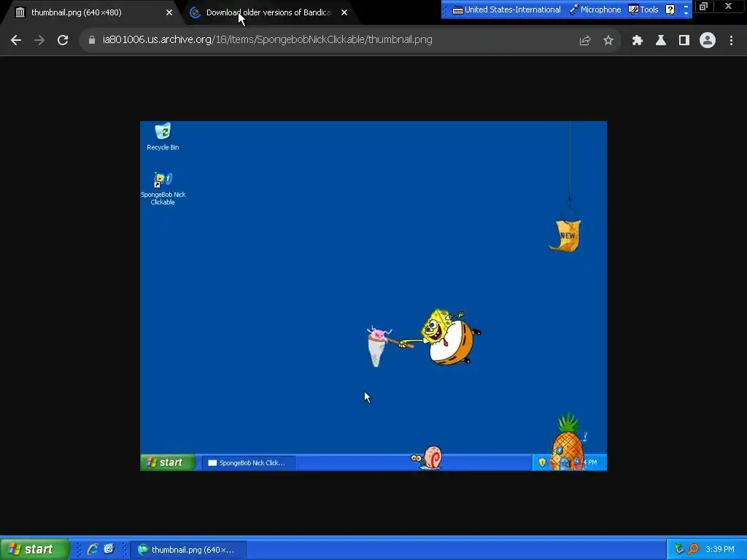Screen dimensions: 747x560
Task: Toggle the side panel icon
Action: pyautogui.click(x=684, y=41)
